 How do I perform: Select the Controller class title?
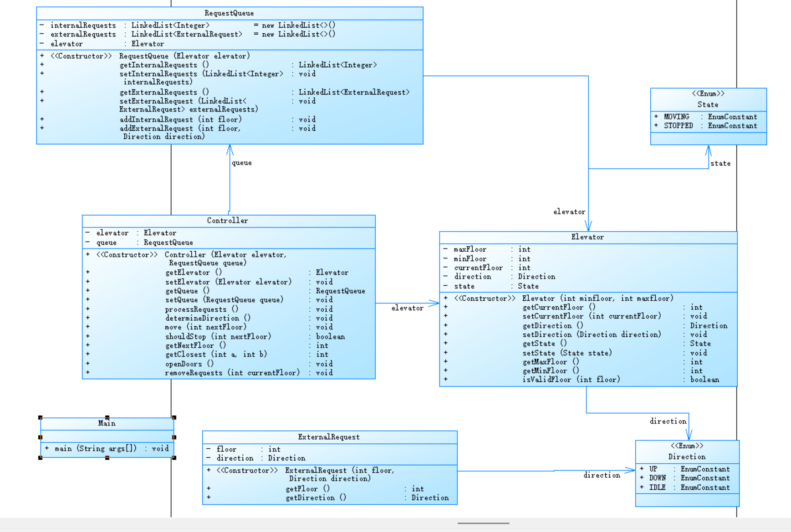[x=228, y=221]
